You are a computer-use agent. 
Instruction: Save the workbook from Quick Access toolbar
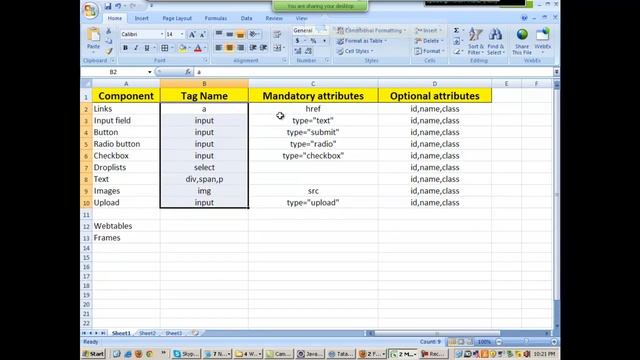point(108,6)
